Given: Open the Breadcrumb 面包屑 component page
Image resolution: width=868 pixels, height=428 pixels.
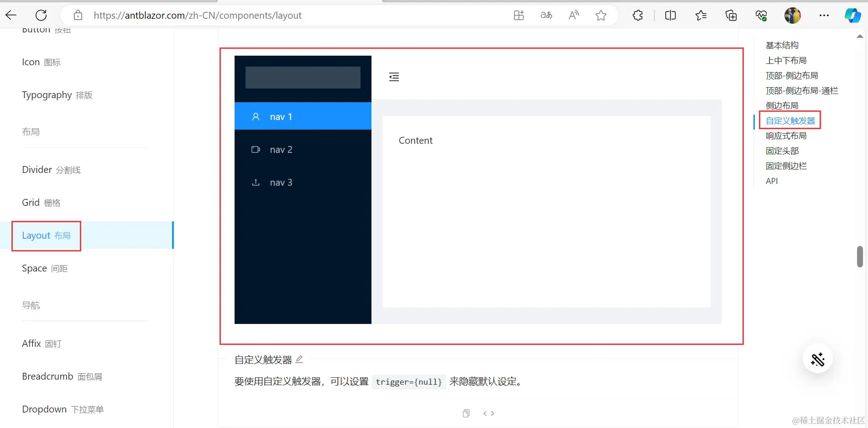Looking at the screenshot, I should tap(62, 376).
